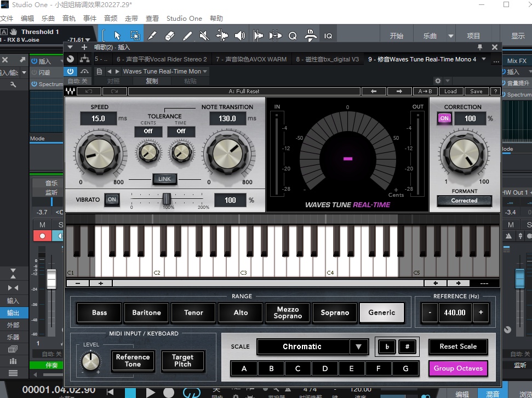Open the Quantize Q button
The height and width of the screenshot is (398, 532).
(x=293, y=36)
